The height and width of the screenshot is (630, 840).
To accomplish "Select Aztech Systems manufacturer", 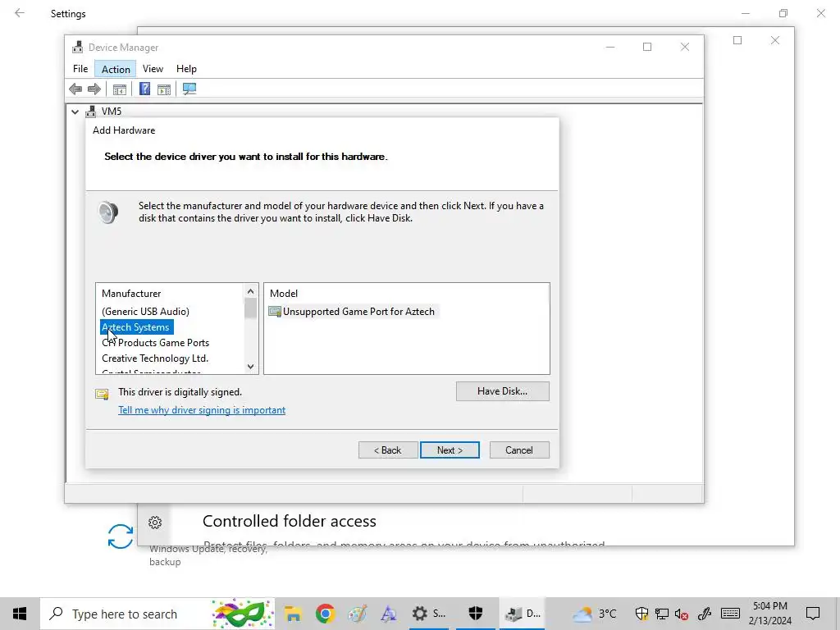I will coord(137,326).
